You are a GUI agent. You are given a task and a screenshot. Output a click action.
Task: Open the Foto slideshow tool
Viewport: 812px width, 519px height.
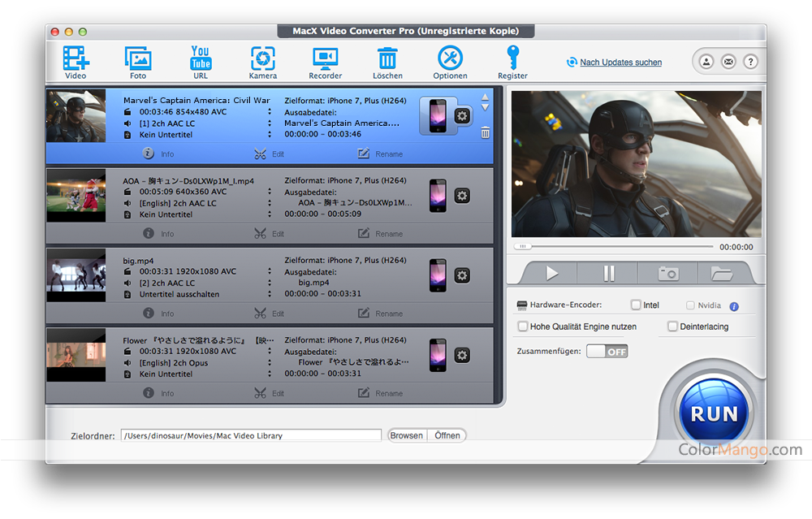(138, 63)
